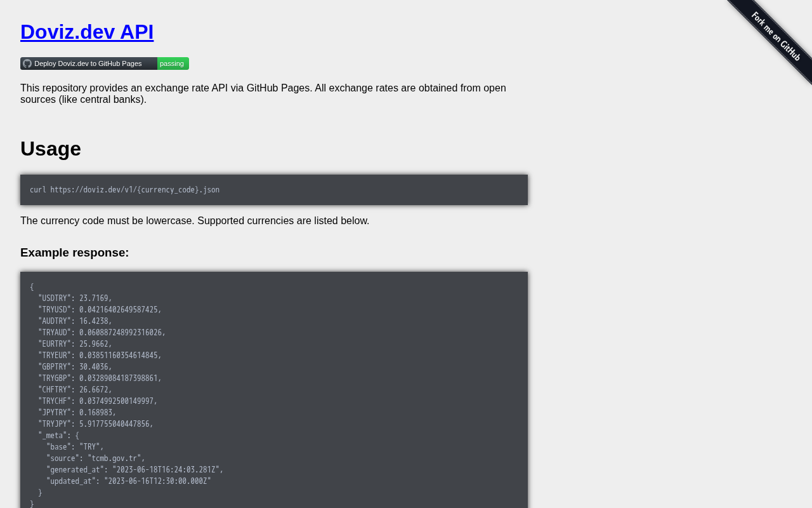
Task: Click the updated_at timestamp line
Action: click(128, 481)
